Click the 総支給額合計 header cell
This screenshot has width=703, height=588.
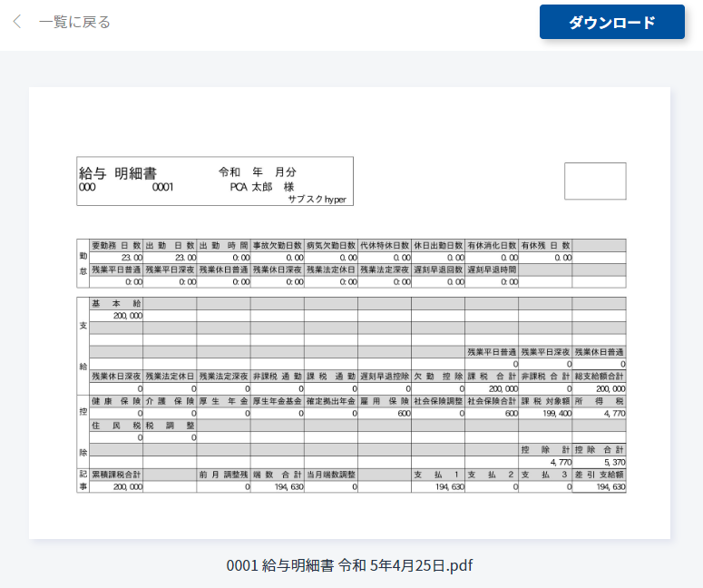pos(599,377)
